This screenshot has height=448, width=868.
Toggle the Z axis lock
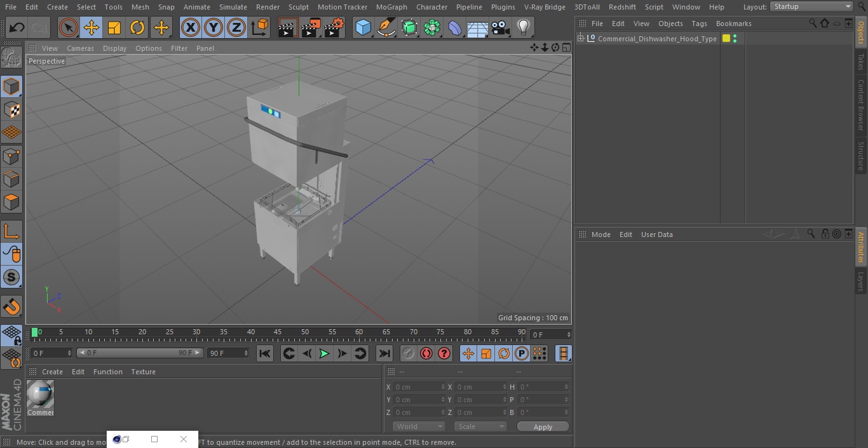pyautogui.click(x=236, y=27)
